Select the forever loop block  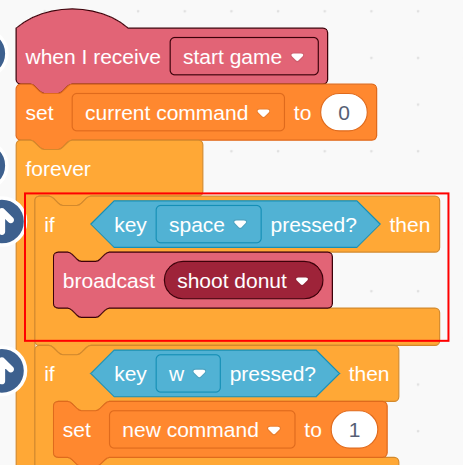click(x=58, y=169)
